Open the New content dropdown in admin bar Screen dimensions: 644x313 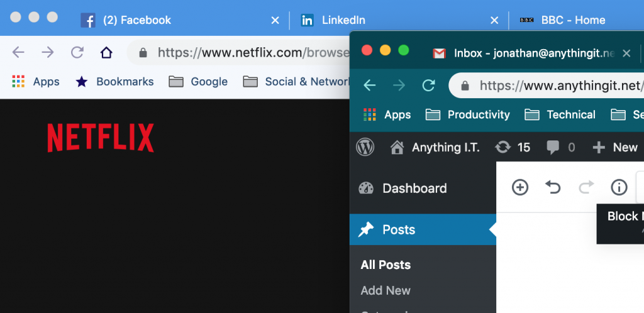[x=616, y=147]
